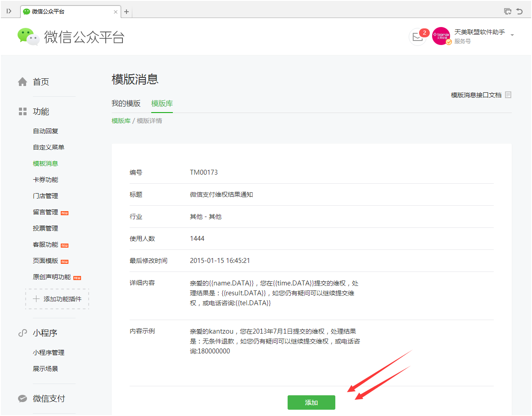The height and width of the screenshot is (416, 532).
Task: Click the chat icon beside 微信支付
Action: pos(23,399)
